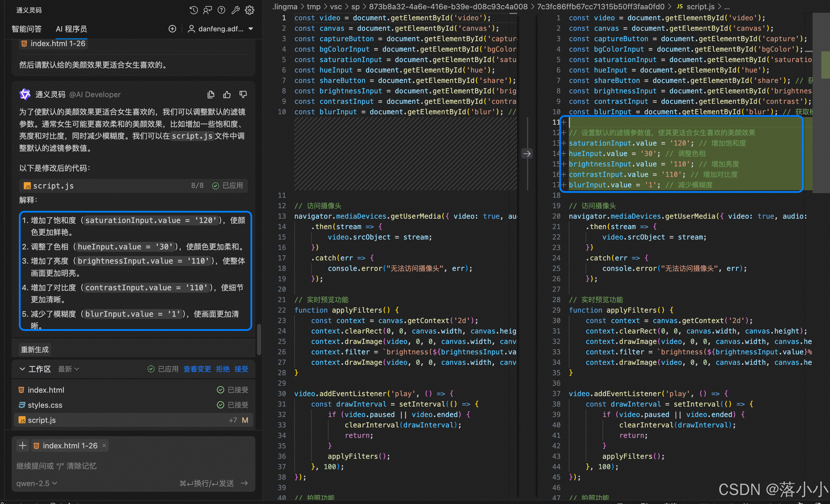The image size is (830, 504).
Task: Copy the AI Developer response
Action: (211, 95)
